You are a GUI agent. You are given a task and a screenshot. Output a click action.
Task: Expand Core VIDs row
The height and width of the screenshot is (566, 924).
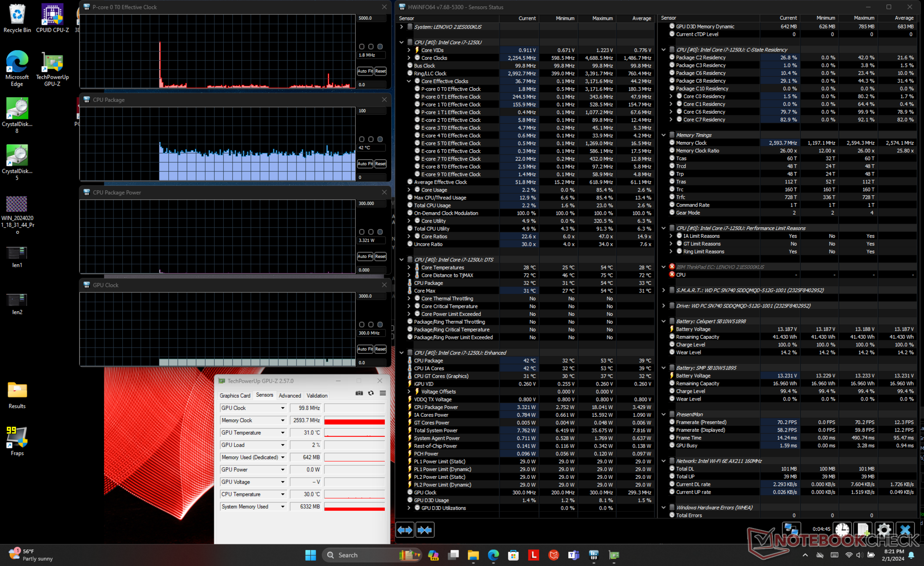click(x=410, y=50)
